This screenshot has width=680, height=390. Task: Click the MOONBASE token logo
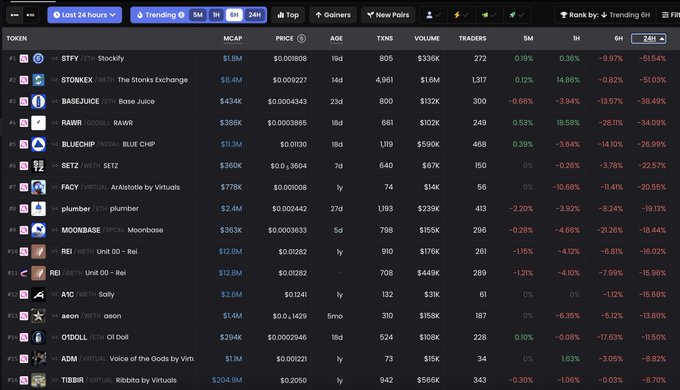pyautogui.click(x=38, y=230)
